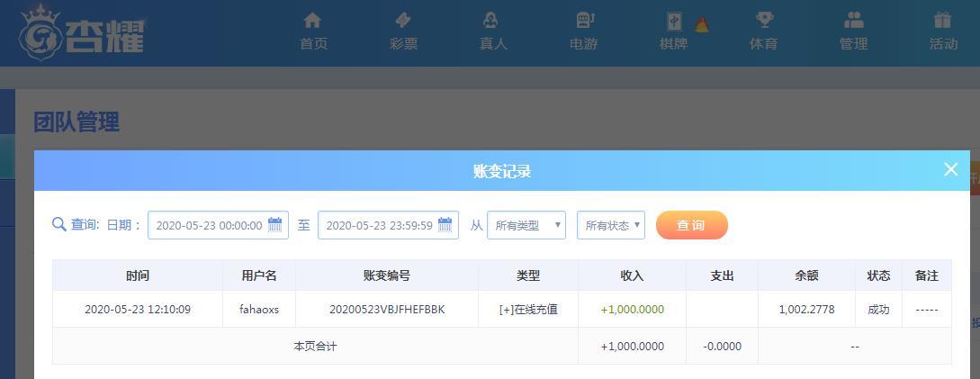This screenshot has width=980, height=379.
Task: Click the calendar icon in start date field
Action: click(x=275, y=225)
